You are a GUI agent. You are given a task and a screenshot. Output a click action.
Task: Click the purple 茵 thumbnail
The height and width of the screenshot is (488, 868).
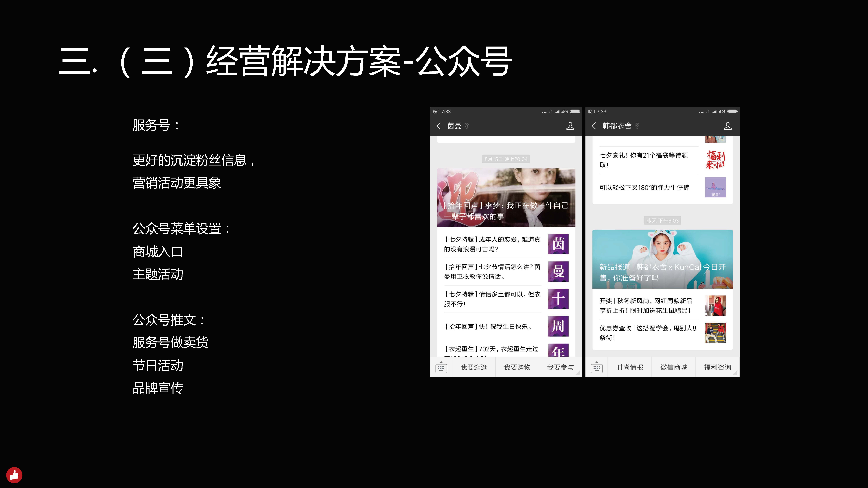coord(558,244)
